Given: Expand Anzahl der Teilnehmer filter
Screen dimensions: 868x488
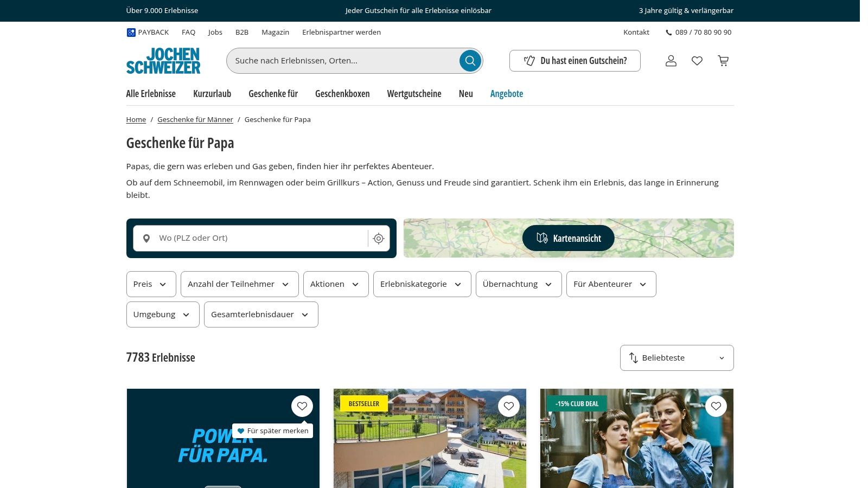Looking at the screenshot, I should point(240,284).
